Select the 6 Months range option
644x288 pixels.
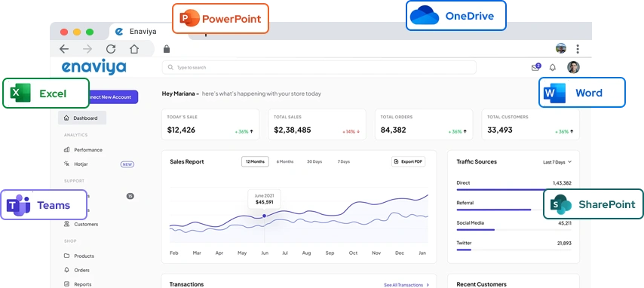[285, 161]
